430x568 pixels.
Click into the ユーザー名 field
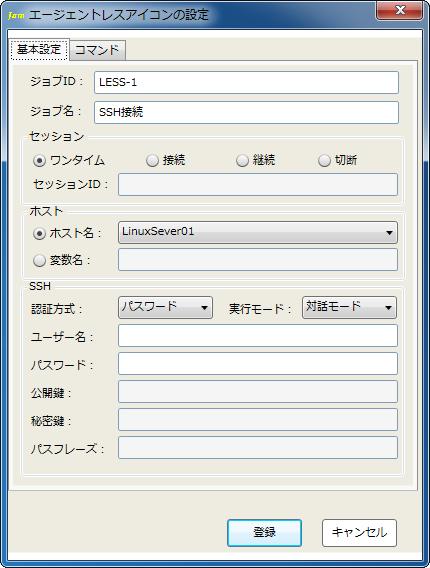tap(258, 335)
